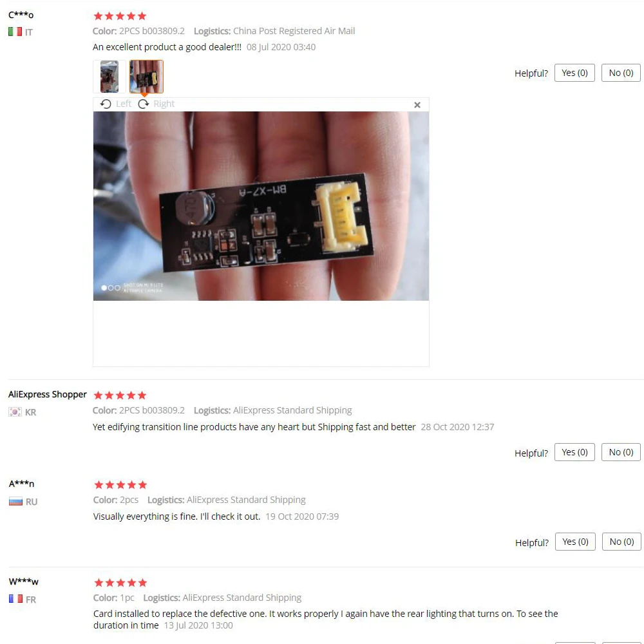Viewport: 644px width, 644px height.
Task: Mark C***o's review helpful with Yes
Action: (574, 73)
